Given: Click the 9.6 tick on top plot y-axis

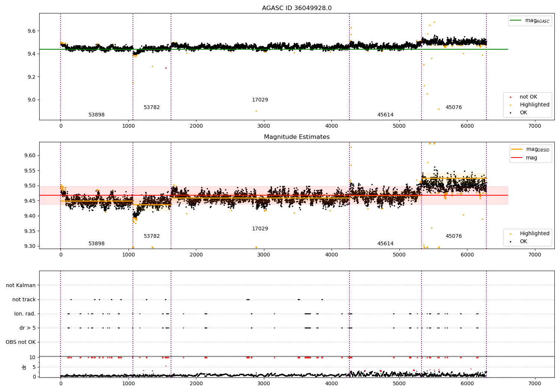Looking at the screenshot, I should tap(32, 31).
